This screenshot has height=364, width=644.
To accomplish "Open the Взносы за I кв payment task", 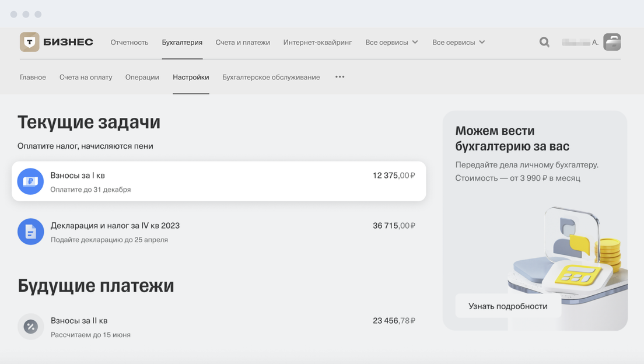I will [219, 181].
